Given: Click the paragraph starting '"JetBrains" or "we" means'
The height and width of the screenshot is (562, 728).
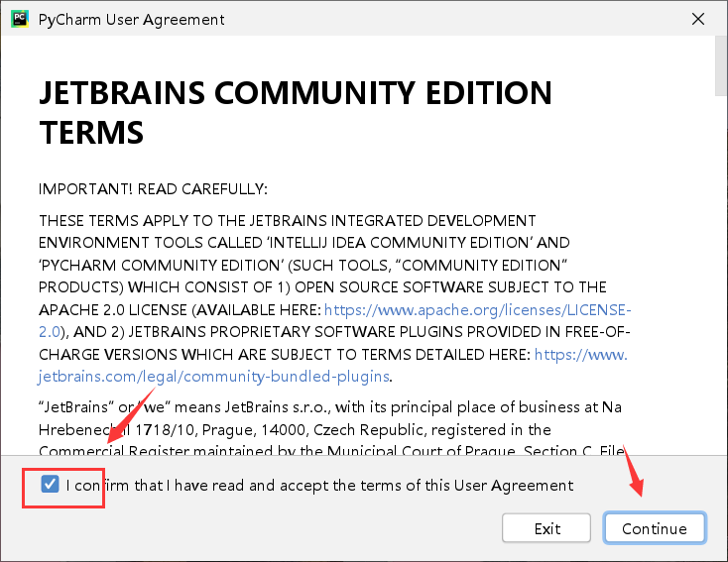Looking at the screenshot, I should pos(331,429).
